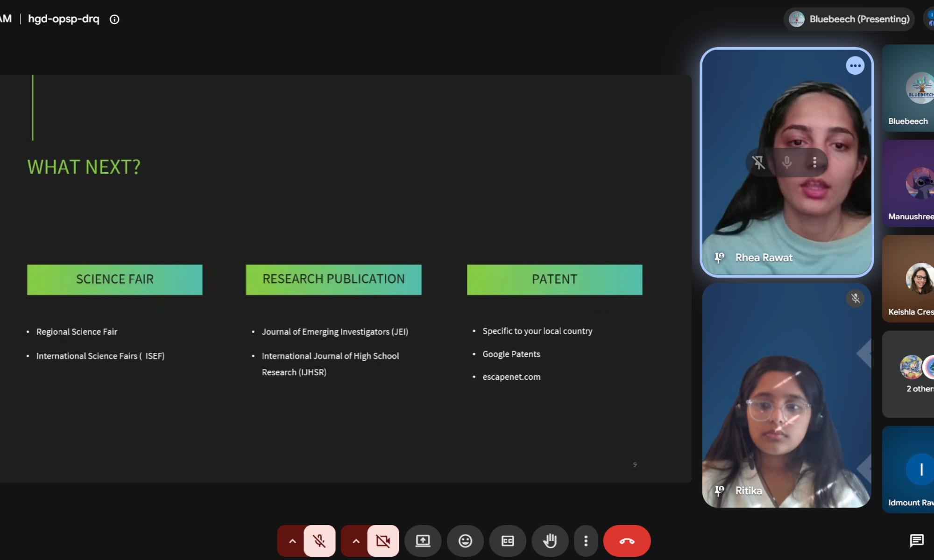Select the Keishla participant tile
The width and height of the screenshot is (934, 560).
[x=908, y=279]
